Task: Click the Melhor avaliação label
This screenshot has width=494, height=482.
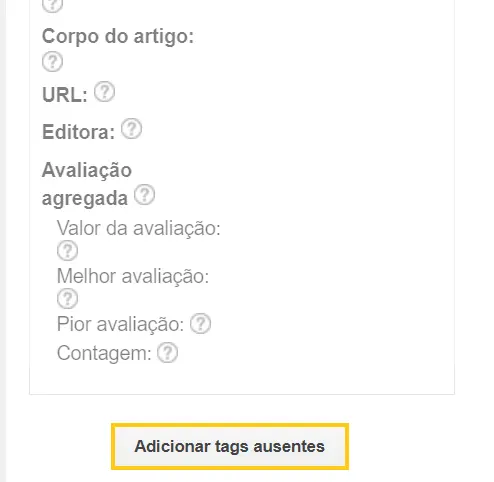Action: (133, 276)
